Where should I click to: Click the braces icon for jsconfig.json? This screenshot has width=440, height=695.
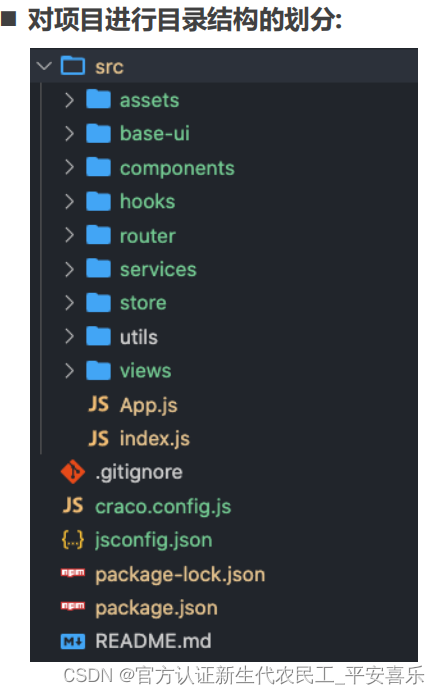click(73, 539)
